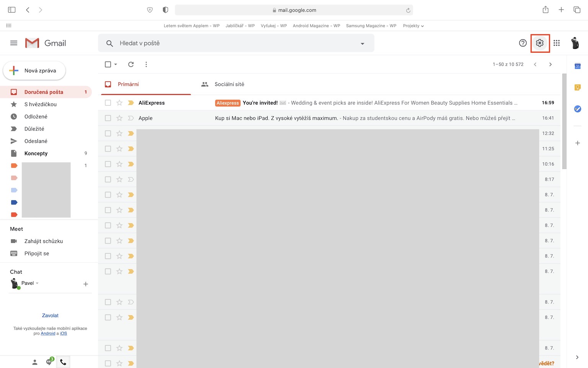Open the Gmail support help icon
This screenshot has height=368, width=588.
(x=523, y=43)
